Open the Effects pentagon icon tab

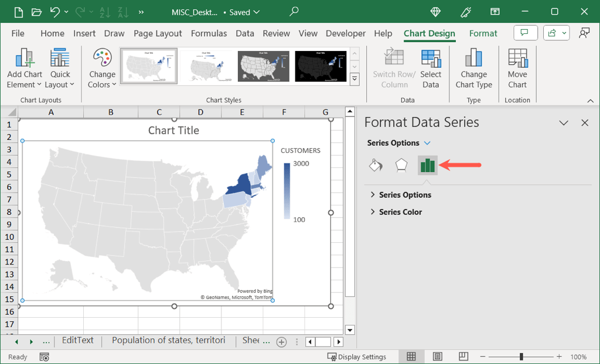401,166
